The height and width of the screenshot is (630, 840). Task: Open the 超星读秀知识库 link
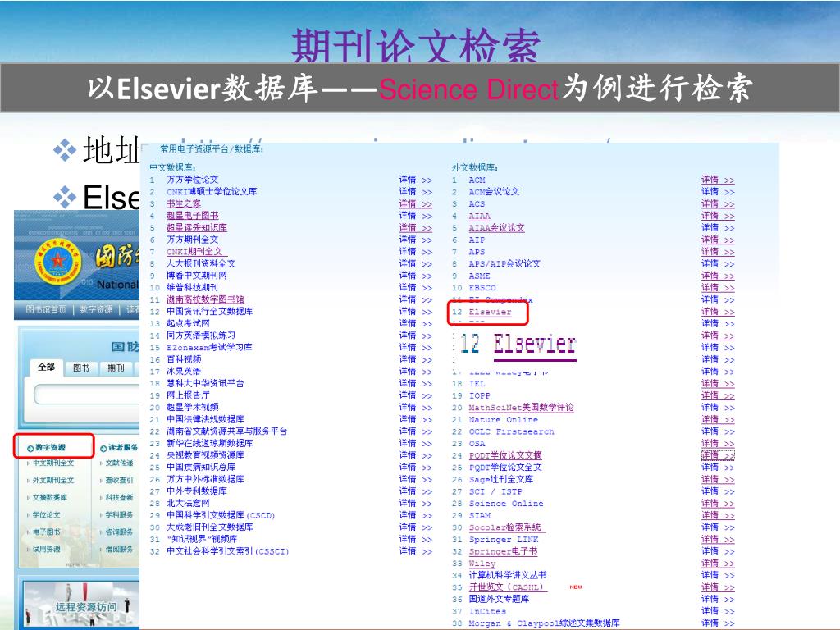[x=197, y=228]
